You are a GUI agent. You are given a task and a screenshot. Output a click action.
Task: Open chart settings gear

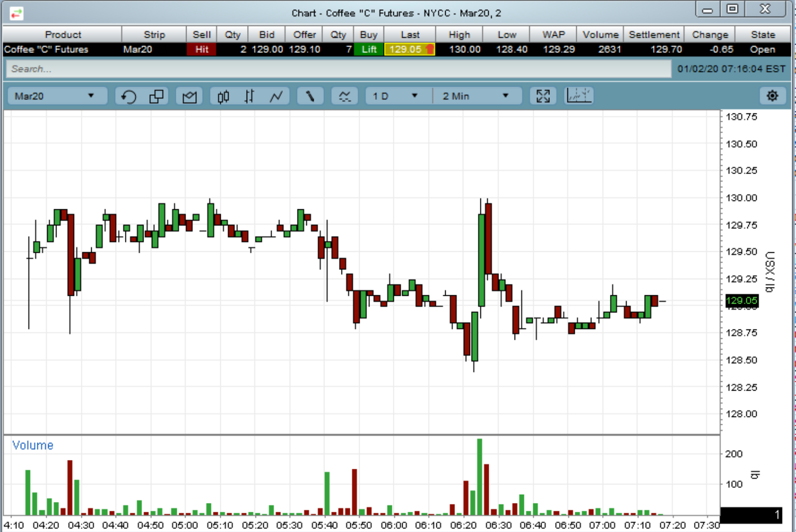pyautogui.click(x=772, y=96)
